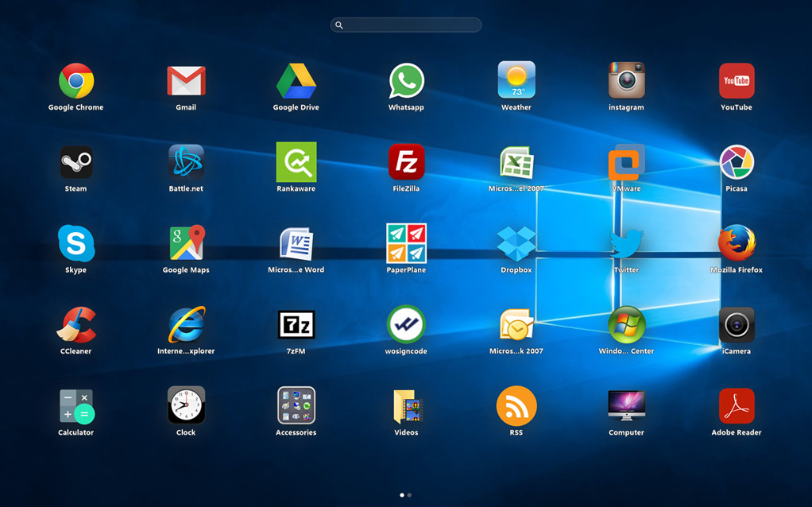
Task: Open Google Drive
Action: click(296, 81)
